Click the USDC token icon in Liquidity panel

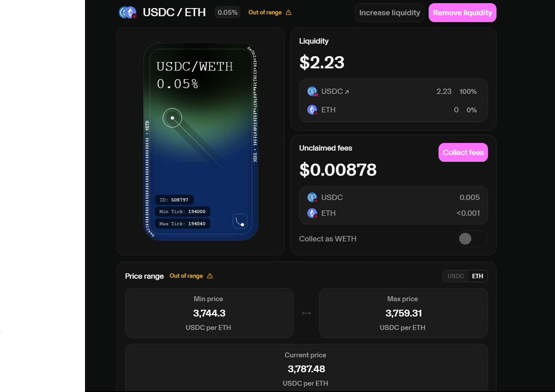pos(312,91)
